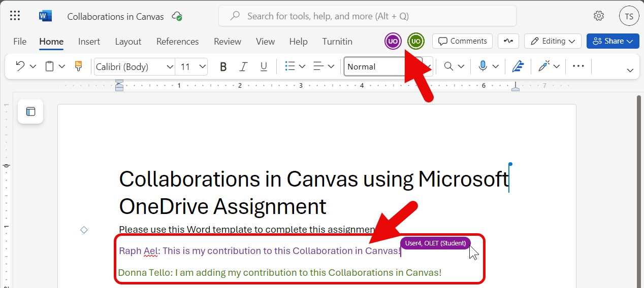Click the Word application logo
Viewport: 644px width, 288px height.
pyautogui.click(x=45, y=16)
